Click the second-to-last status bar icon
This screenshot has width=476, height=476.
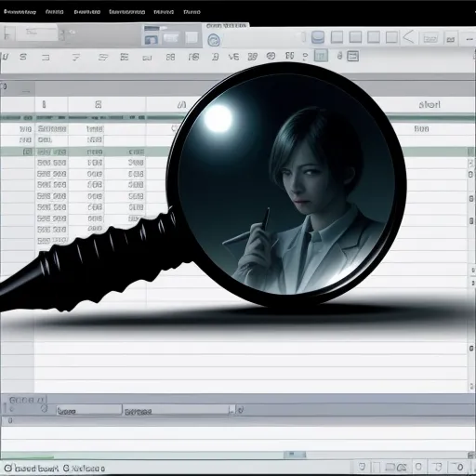click(437, 467)
